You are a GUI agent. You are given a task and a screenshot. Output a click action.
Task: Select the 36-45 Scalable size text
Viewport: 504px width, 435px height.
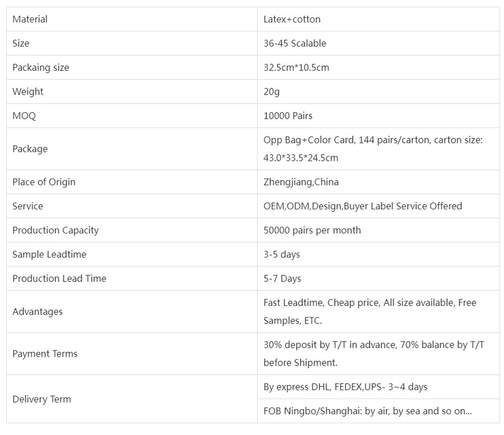click(x=295, y=44)
